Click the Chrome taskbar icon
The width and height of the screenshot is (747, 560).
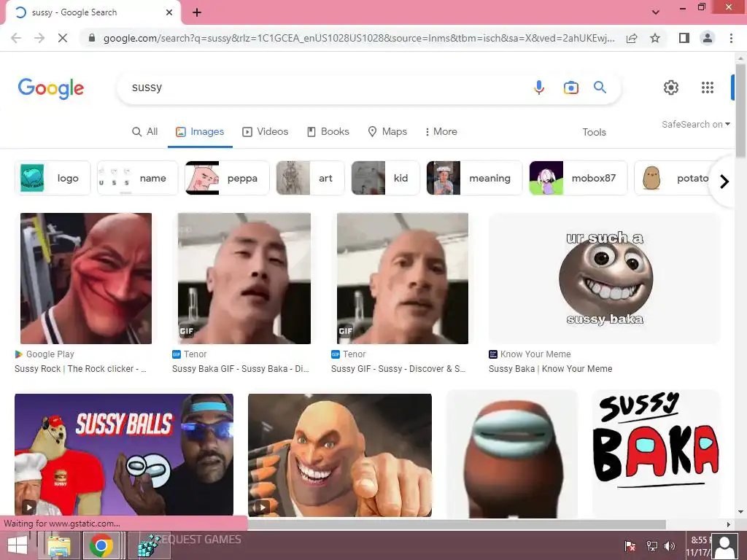pyautogui.click(x=101, y=545)
